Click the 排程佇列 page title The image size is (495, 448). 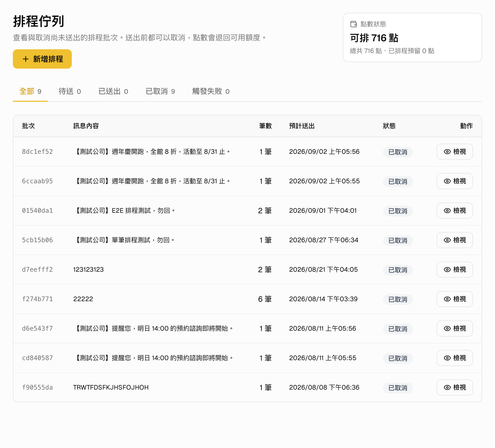(39, 21)
